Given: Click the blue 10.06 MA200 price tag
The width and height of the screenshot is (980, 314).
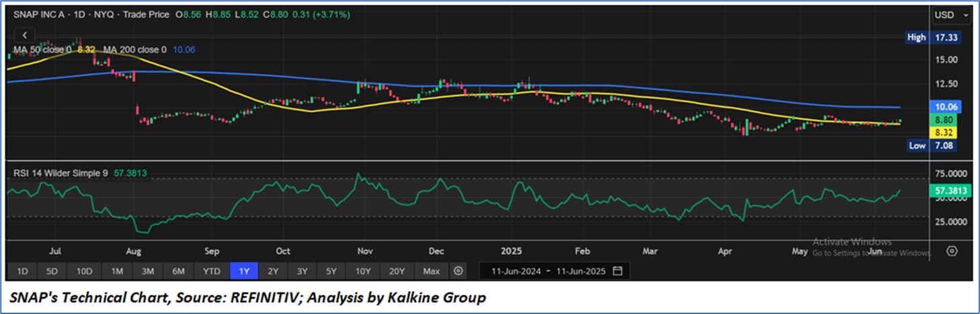Looking at the screenshot, I should pyautogui.click(x=946, y=106).
